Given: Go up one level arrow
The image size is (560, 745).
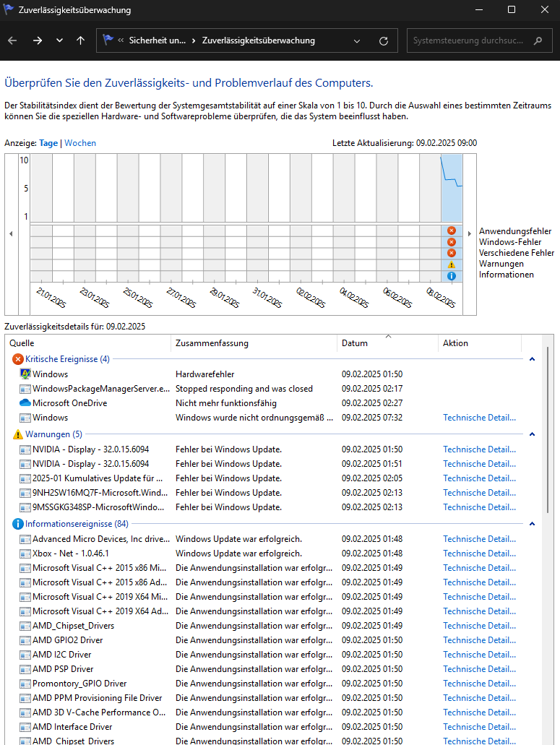Looking at the screenshot, I should click(x=81, y=41).
